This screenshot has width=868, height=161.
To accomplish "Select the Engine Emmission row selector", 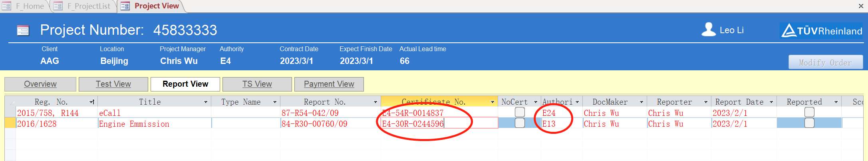I will pyautogui.click(x=10, y=124).
